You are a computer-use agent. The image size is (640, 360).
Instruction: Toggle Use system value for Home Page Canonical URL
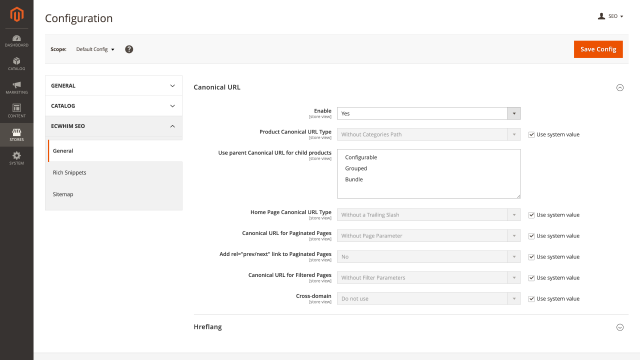pos(531,215)
